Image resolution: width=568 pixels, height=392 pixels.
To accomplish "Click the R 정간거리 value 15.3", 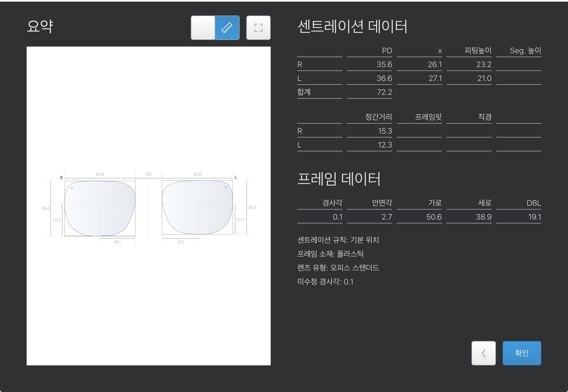I will tap(385, 131).
